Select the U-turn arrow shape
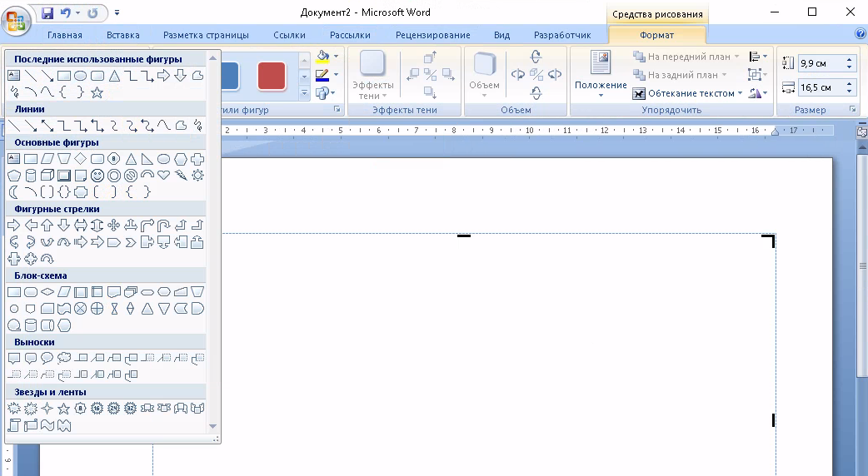Screen dimensions: 868x476 pyautogui.click(x=164, y=225)
